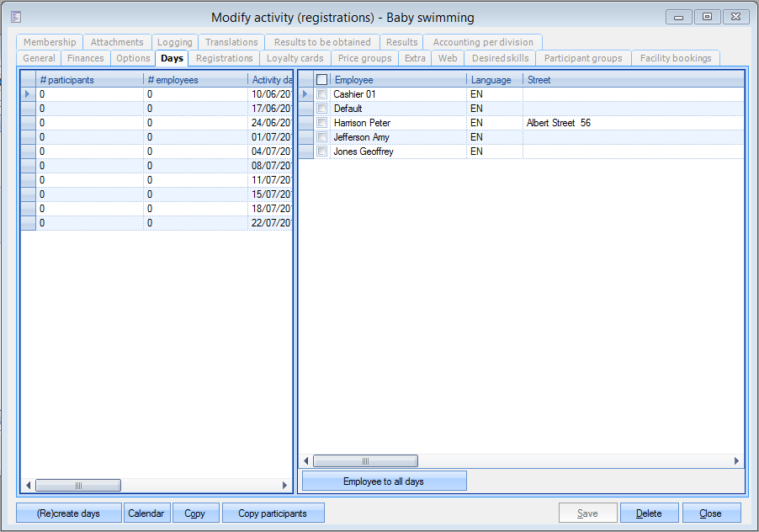Click the # participants column header

pos(89,80)
